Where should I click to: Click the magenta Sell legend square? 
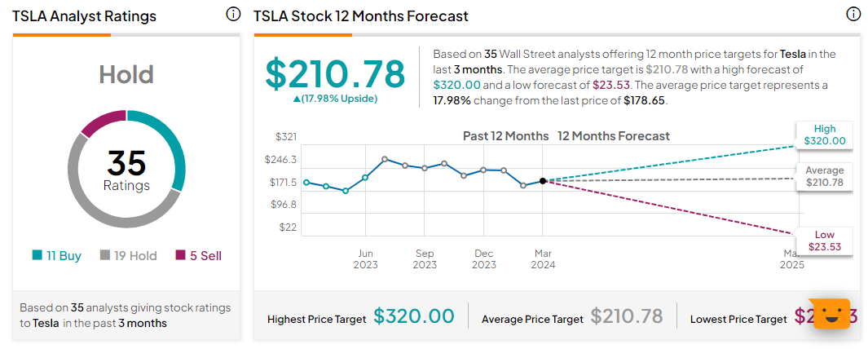[x=181, y=255]
